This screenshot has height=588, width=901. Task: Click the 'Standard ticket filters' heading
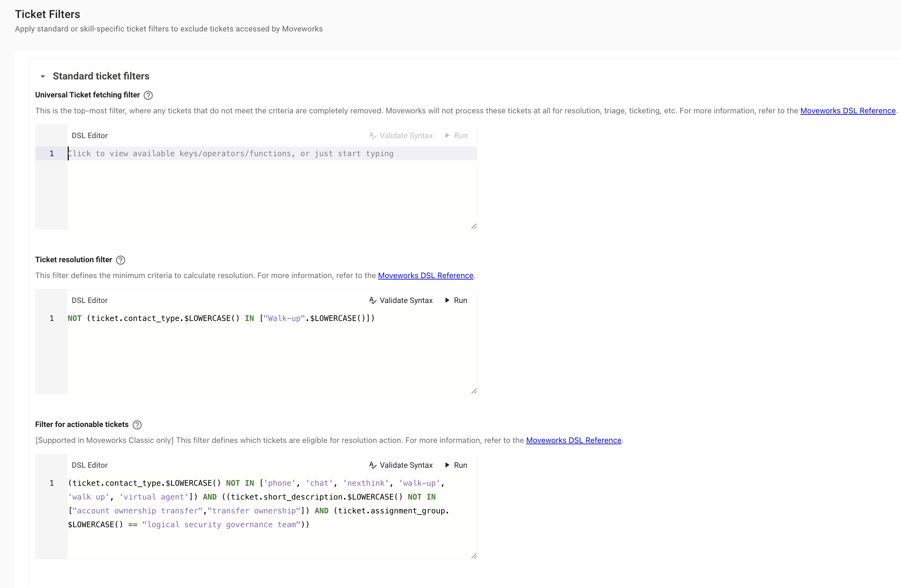101,76
